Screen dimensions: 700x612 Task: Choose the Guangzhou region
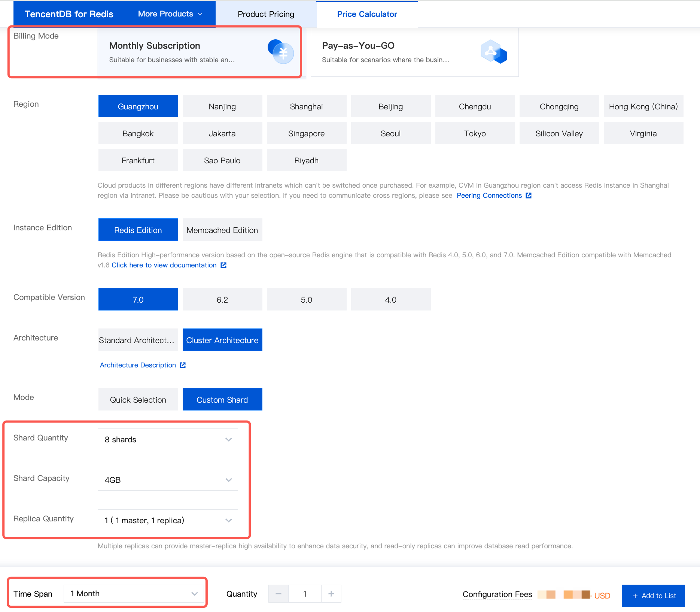[138, 106]
